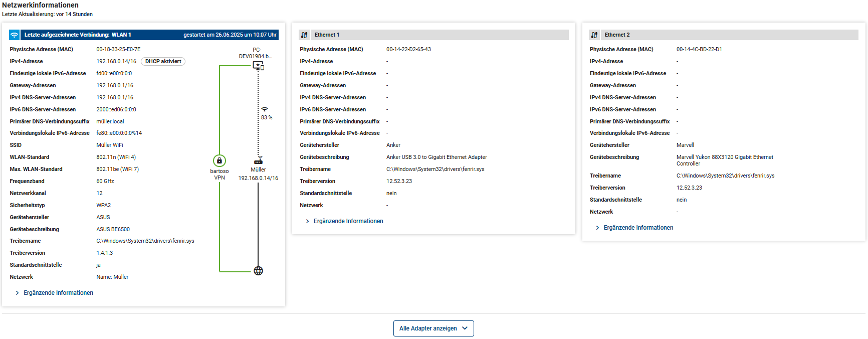Click the bartoso VPN lock icon
Screen dimensions: 868x339
[x=220, y=160]
